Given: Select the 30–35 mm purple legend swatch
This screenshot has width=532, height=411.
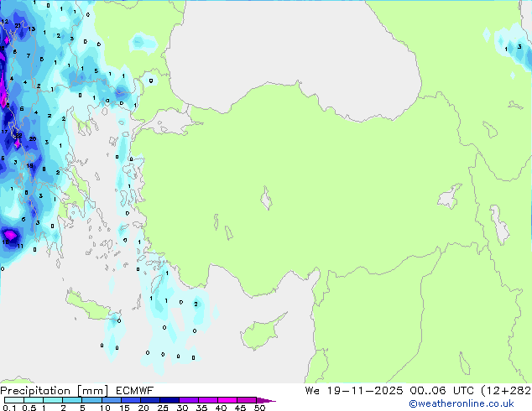Looking at the screenshot, I should tap(189, 400).
